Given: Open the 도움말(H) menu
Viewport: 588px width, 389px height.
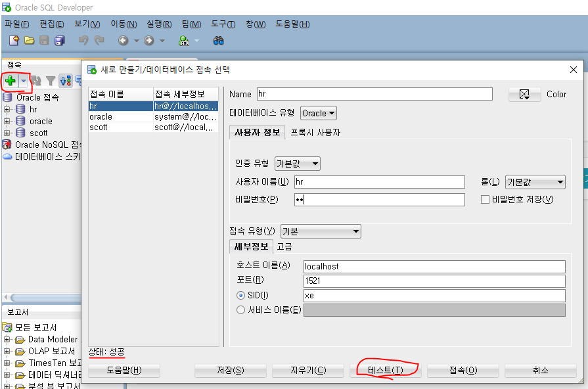Looking at the screenshot, I should click(292, 24).
